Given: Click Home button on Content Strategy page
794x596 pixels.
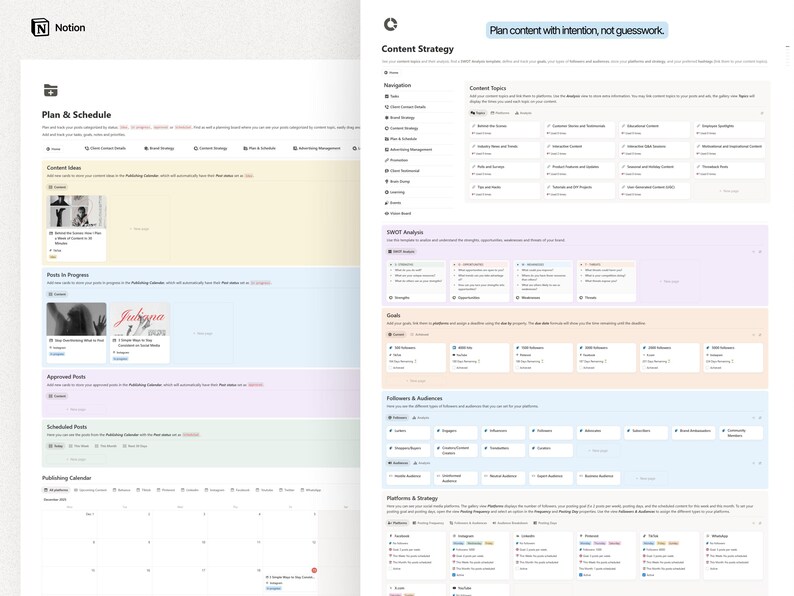Looking at the screenshot, I should click(391, 72).
